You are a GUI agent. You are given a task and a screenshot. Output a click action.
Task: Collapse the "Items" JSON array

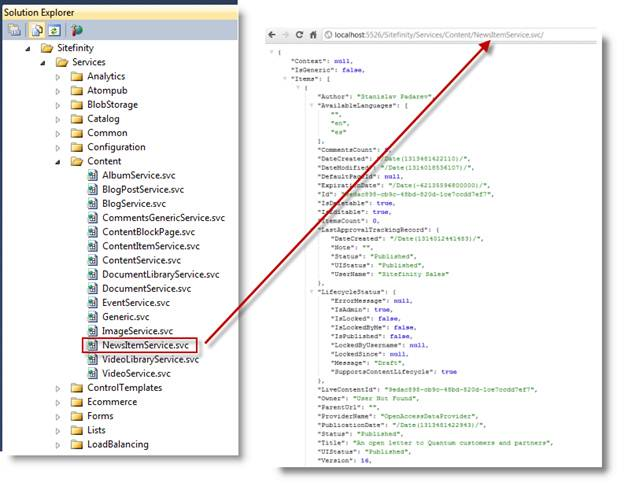pos(285,78)
